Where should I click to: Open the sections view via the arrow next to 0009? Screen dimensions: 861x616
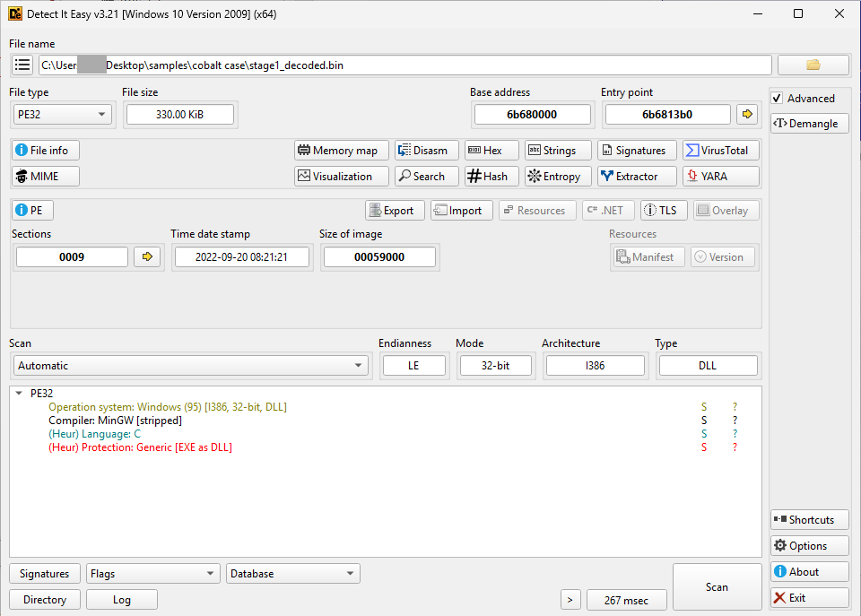click(146, 256)
